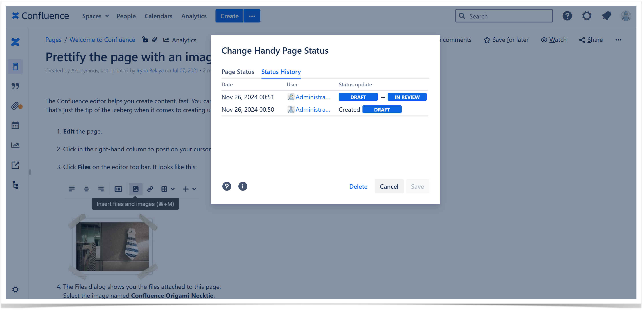Open the Insert files and images tool

135,189
